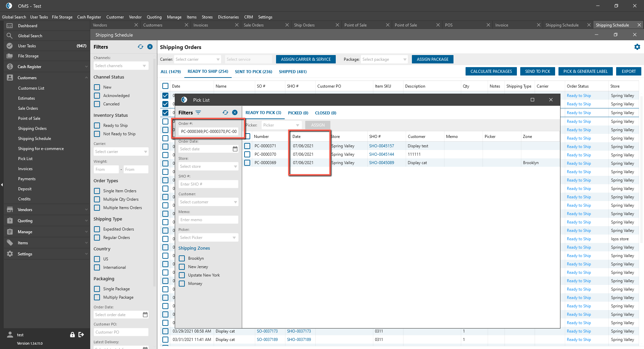The image size is (644, 349).
Task: Switch to the SENT TO PICK tab
Action: [x=253, y=71]
